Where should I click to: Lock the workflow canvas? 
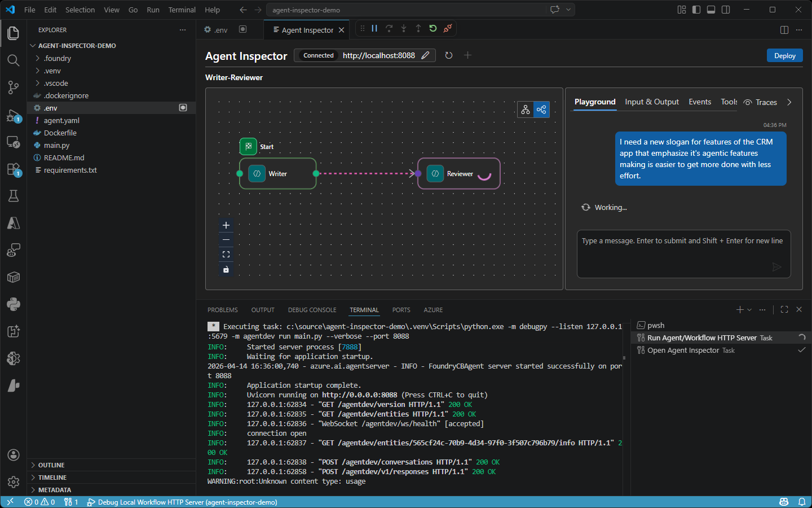click(226, 269)
